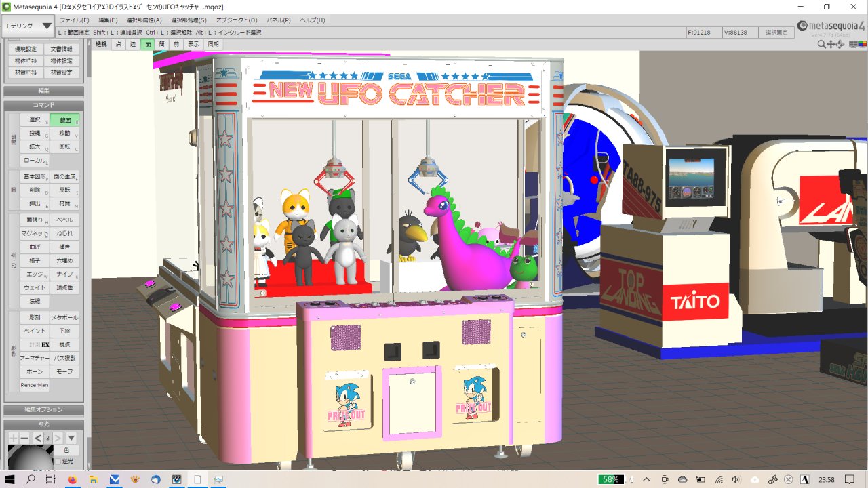Select the 回転 rotate command
This screenshot has width=868, height=488.
[x=65, y=146]
